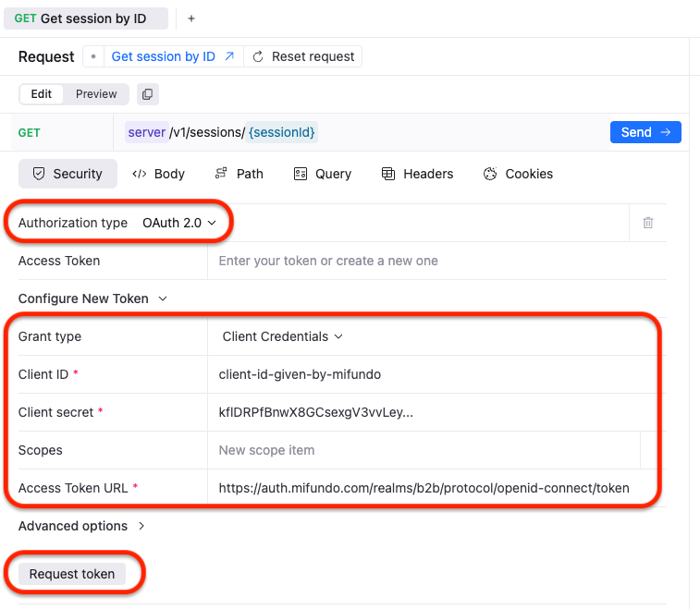Go to the Query tab

click(x=323, y=174)
